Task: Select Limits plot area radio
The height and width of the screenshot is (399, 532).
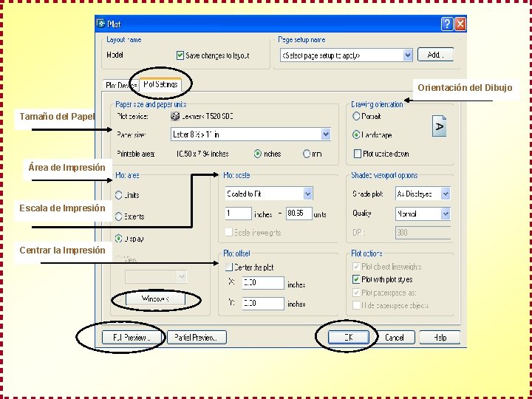Action: (x=118, y=195)
